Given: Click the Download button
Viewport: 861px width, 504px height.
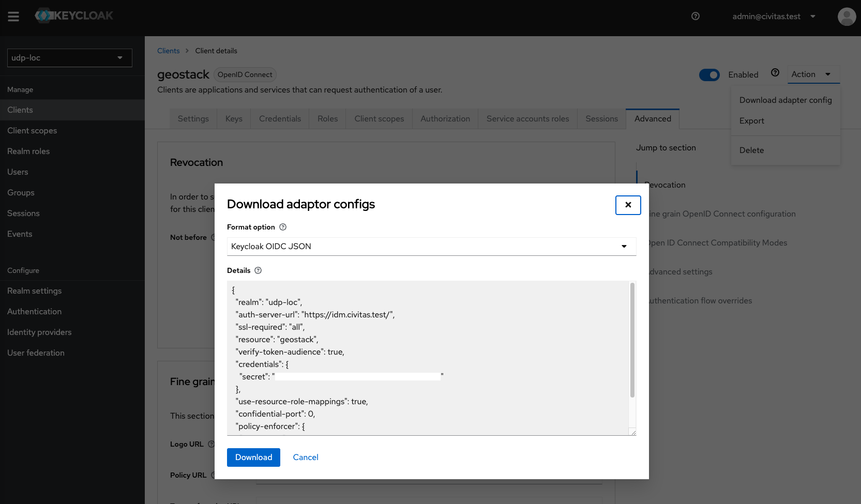Looking at the screenshot, I should point(253,457).
